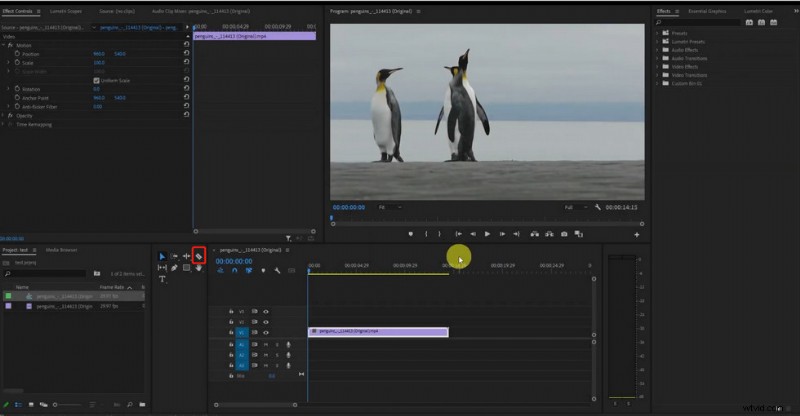Open Program monitor settings wrench

click(597, 207)
